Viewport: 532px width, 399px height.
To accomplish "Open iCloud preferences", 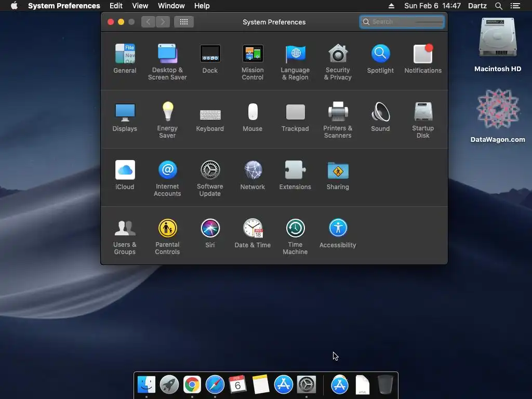I will pyautogui.click(x=125, y=175).
